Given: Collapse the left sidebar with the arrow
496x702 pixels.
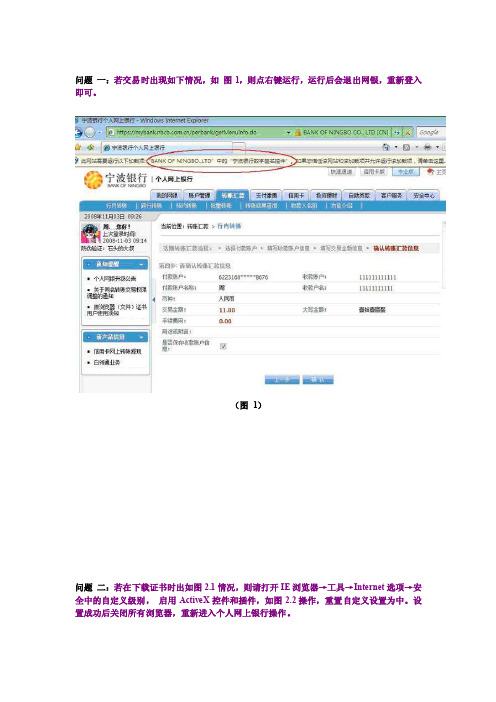Looking at the screenshot, I should [154, 300].
